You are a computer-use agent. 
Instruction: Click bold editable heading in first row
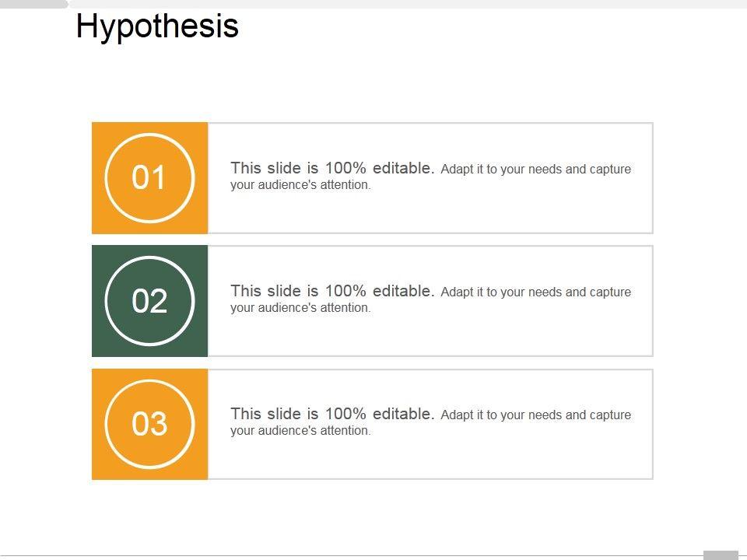pyautogui.click(x=332, y=168)
